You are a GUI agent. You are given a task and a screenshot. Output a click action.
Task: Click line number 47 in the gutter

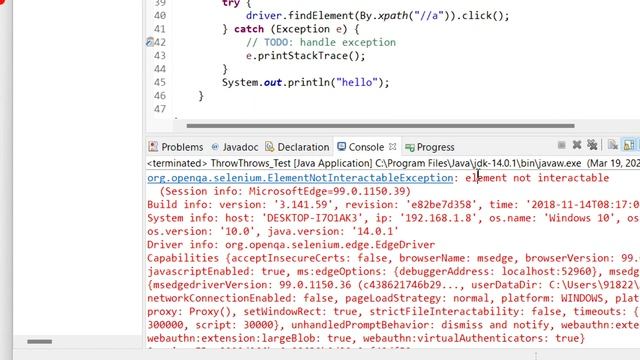(x=160, y=109)
